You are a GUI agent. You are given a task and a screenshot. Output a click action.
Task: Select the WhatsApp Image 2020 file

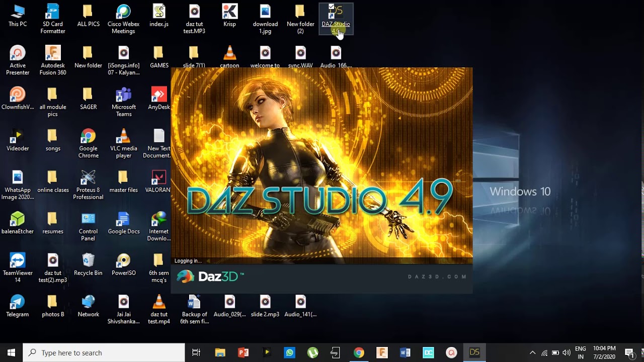pos(18,185)
